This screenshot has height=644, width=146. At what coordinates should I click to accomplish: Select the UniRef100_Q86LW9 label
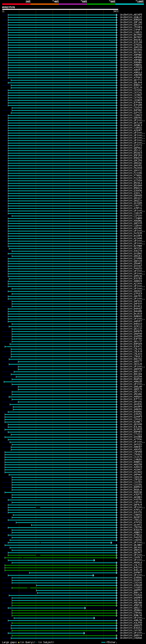(x=131, y=387)
